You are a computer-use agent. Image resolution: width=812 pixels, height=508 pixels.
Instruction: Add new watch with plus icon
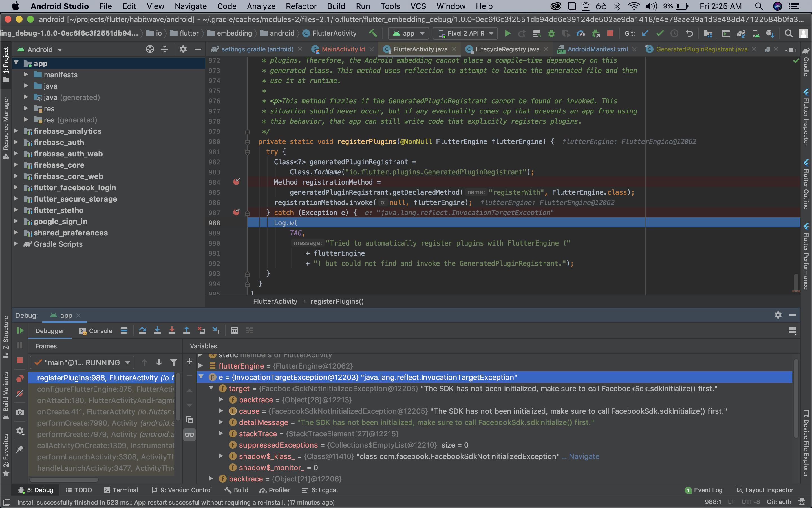click(x=189, y=361)
